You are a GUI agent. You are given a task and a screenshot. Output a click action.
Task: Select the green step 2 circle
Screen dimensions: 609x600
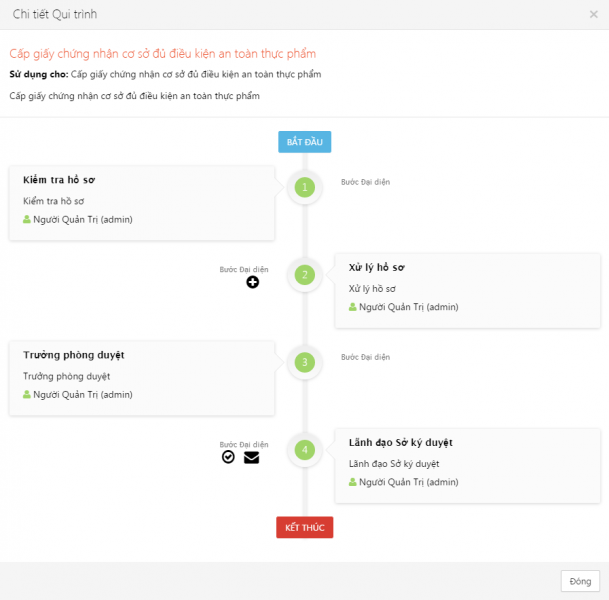pyautogui.click(x=304, y=275)
